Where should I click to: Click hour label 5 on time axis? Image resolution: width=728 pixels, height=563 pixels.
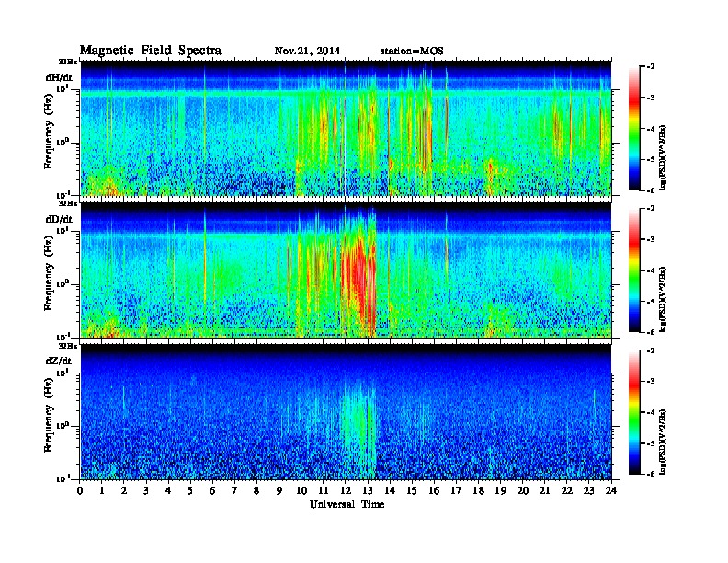point(190,491)
